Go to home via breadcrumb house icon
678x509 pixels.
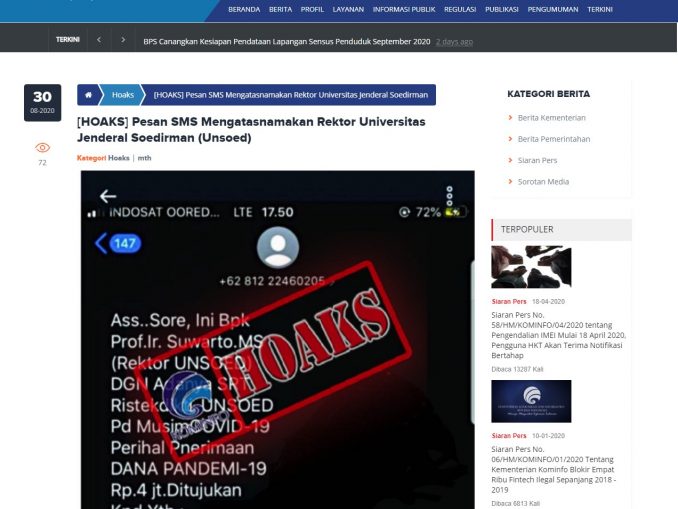[x=88, y=95]
